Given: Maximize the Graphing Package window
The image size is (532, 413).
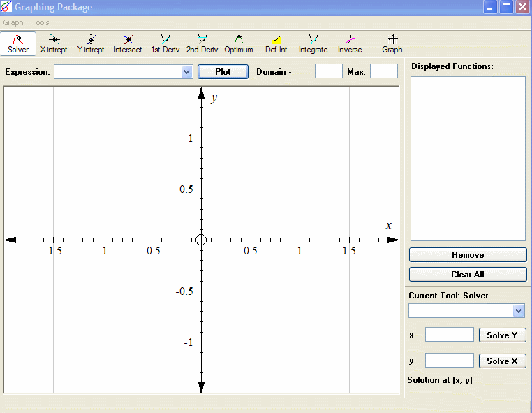Looking at the screenshot, I should [x=506, y=7].
